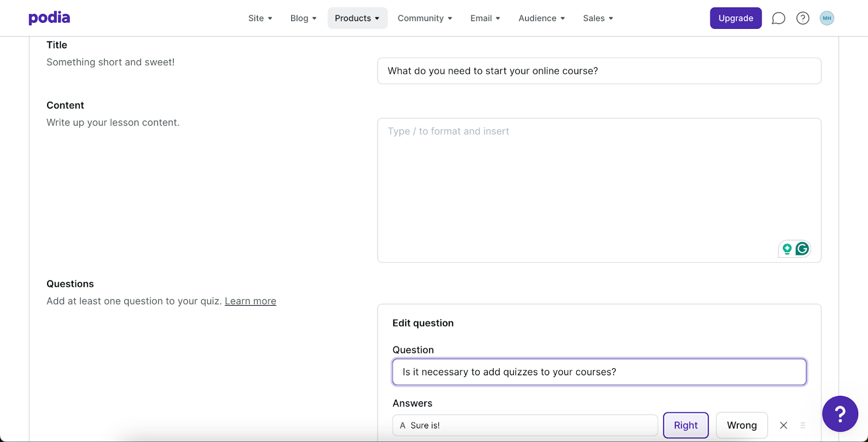Open the MH account avatar
The width and height of the screenshot is (868, 442).
pyautogui.click(x=827, y=18)
